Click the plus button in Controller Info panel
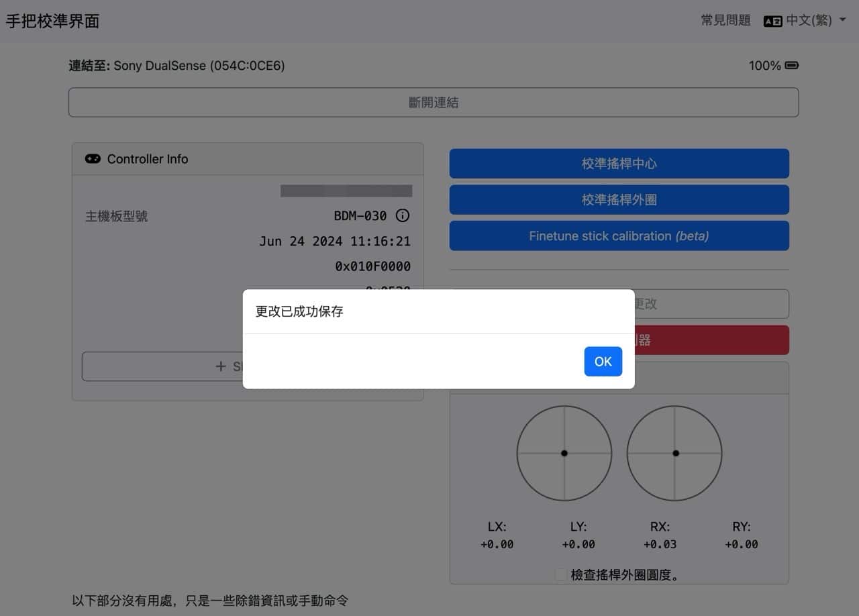The image size is (859, 616). point(162,366)
